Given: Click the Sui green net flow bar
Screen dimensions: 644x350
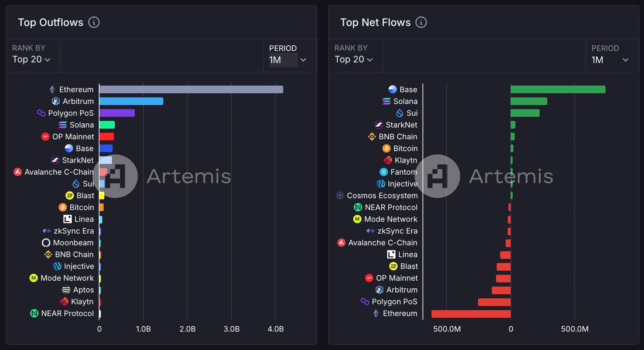Looking at the screenshot, I should 525,113.
